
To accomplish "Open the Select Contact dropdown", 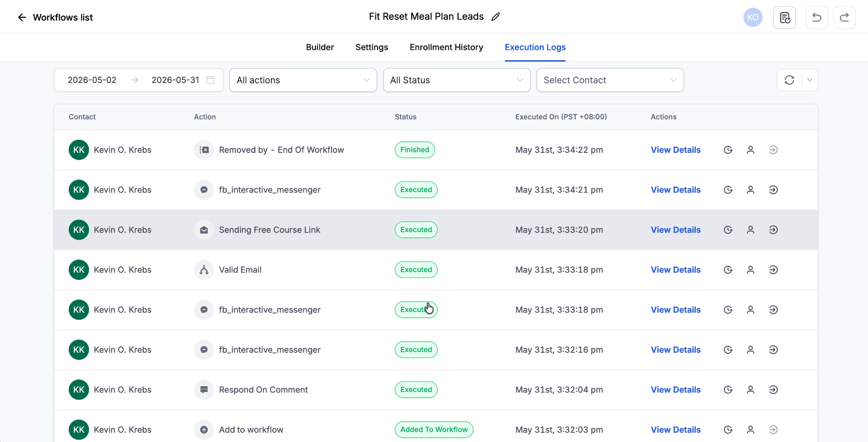I will click(610, 80).
